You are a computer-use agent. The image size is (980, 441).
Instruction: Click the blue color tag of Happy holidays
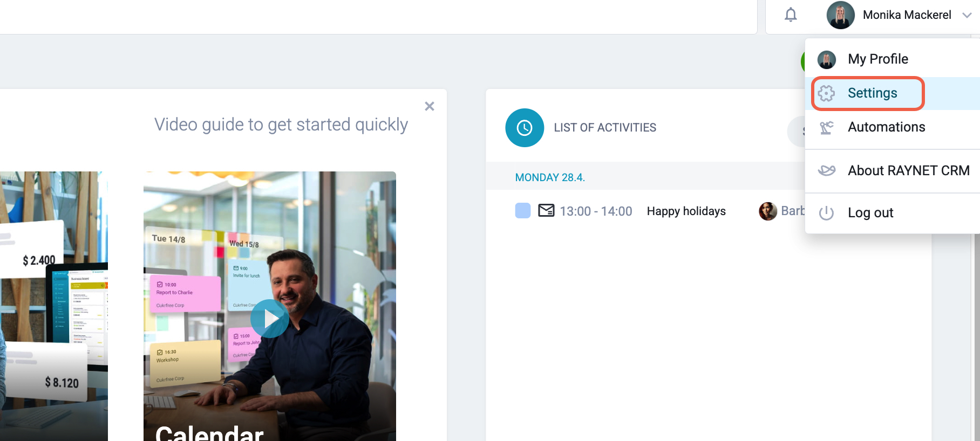point(523,211)
